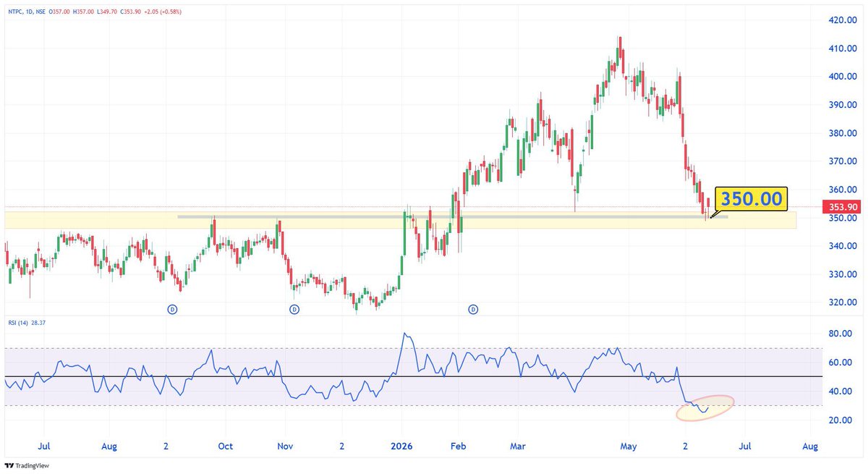This screenshot has width=868, height=474.
Task: Open the dividend marker above the Feb label
Action: click(x=474, y=310)
